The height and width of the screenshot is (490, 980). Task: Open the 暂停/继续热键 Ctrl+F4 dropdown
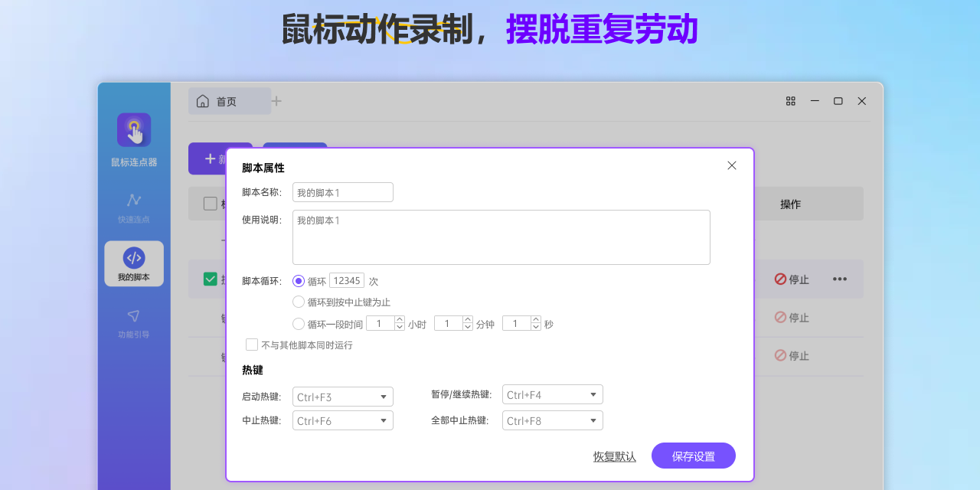552,394
